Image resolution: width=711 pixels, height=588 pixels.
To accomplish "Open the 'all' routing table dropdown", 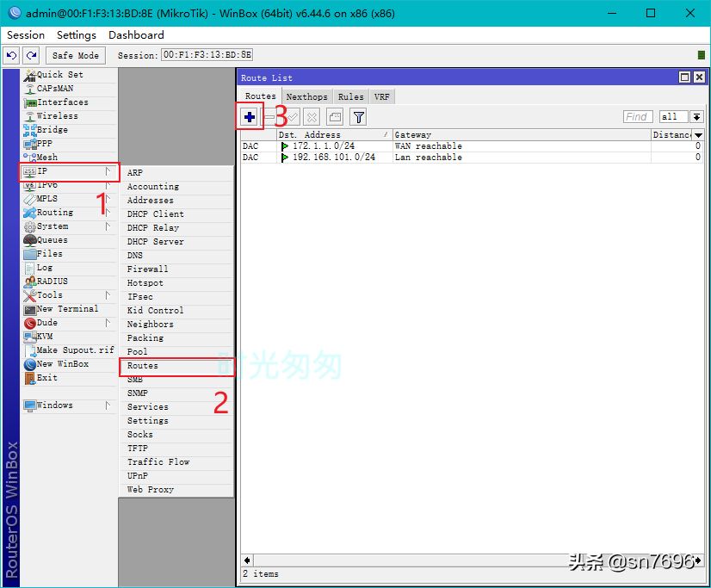I will 697,117.
